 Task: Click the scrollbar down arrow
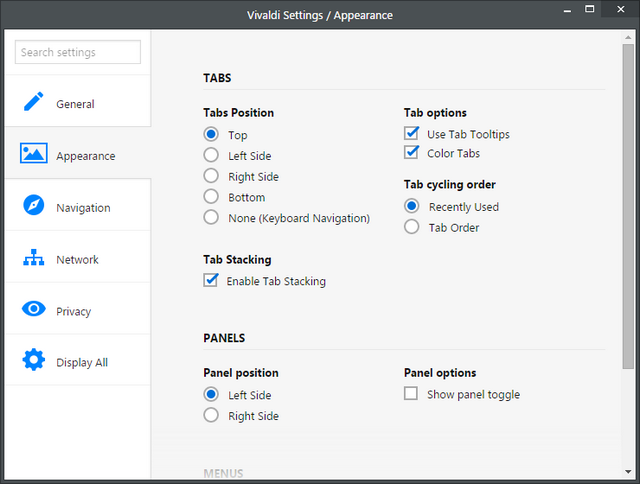pyautogui.click(x=628, y=472)
